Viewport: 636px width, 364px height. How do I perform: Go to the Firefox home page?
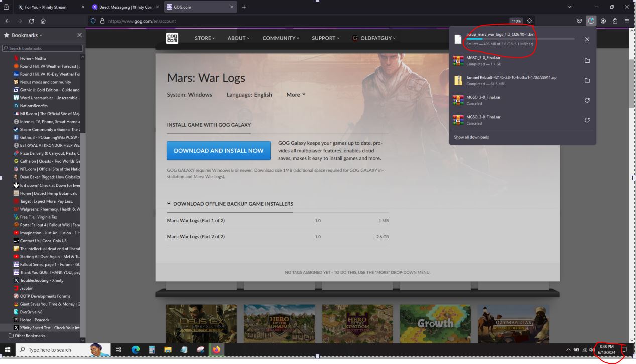[43, 21]
